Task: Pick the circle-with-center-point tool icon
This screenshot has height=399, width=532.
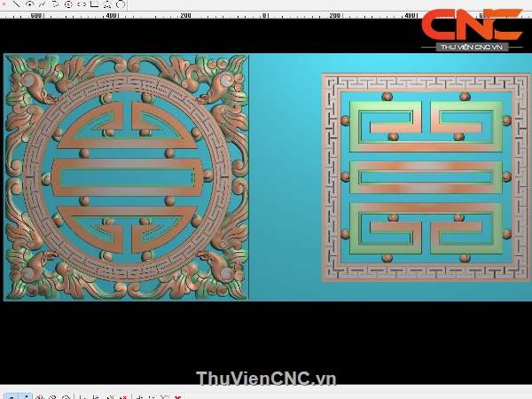Action: point(29,4)
